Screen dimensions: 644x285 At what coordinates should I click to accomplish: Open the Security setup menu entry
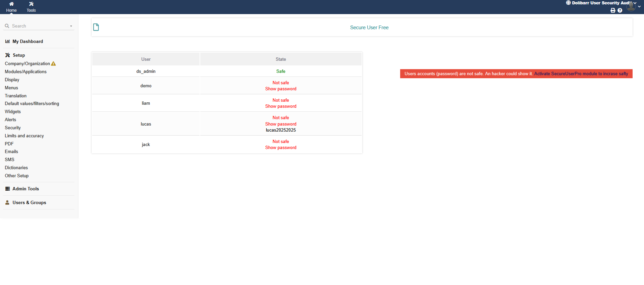point(13,128)
